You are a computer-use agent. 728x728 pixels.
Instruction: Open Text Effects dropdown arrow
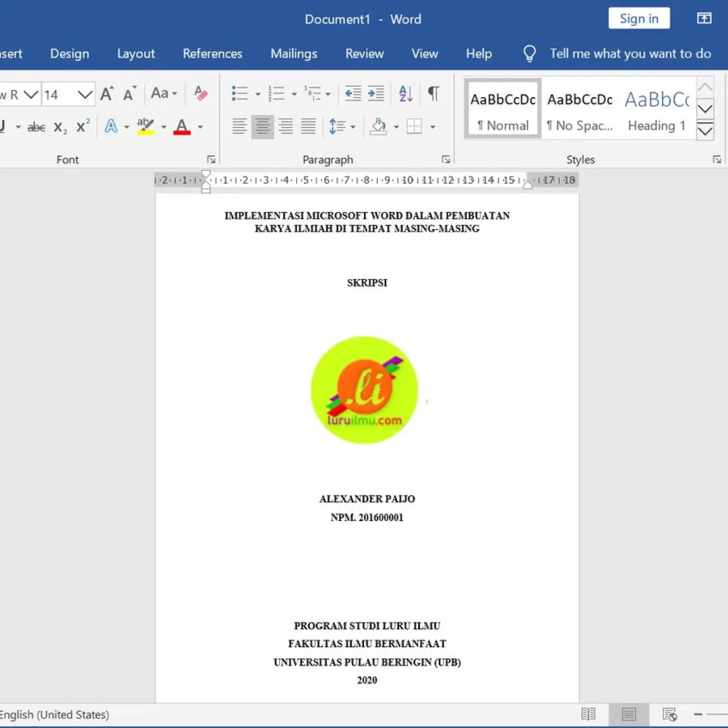click(127, 127)
